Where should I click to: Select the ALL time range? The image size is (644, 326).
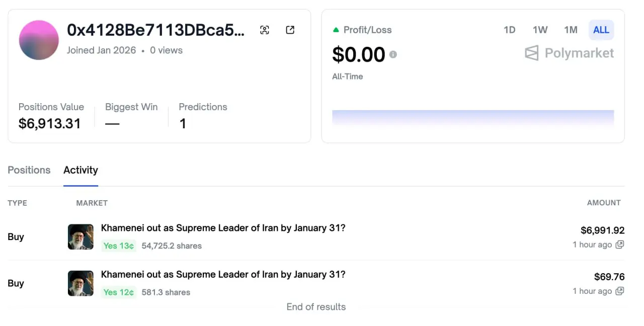pyautogui.click(x=601, y=30)
